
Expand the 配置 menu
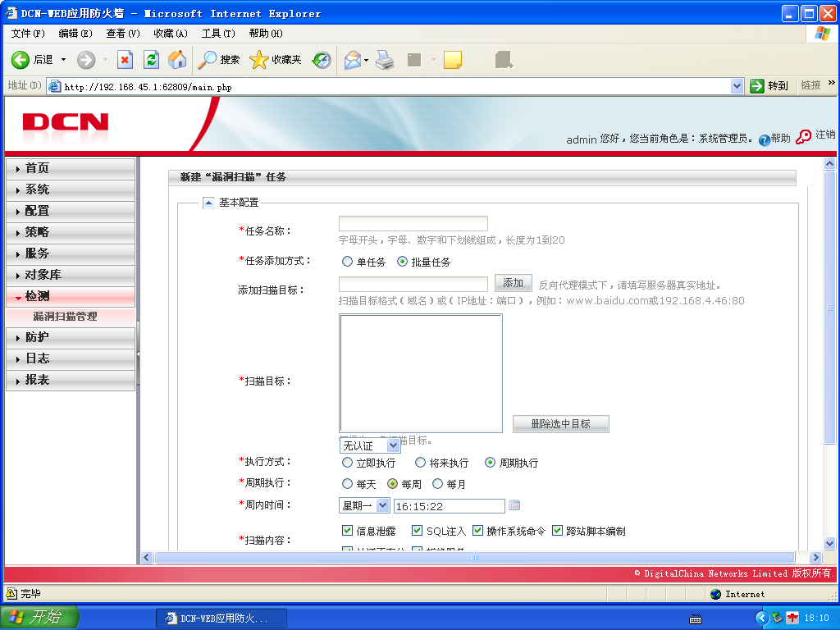click(x=71, y=211)
